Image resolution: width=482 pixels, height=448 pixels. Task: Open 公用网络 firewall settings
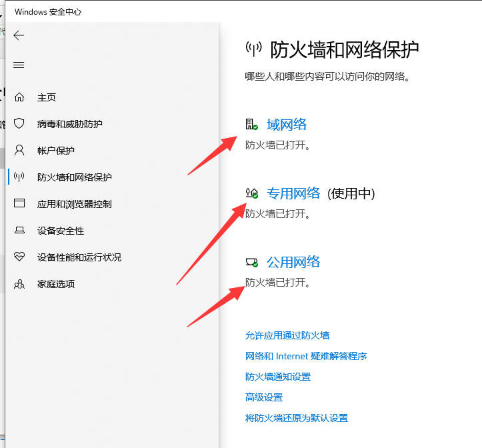pyautogui.click(x=293, y=262)
